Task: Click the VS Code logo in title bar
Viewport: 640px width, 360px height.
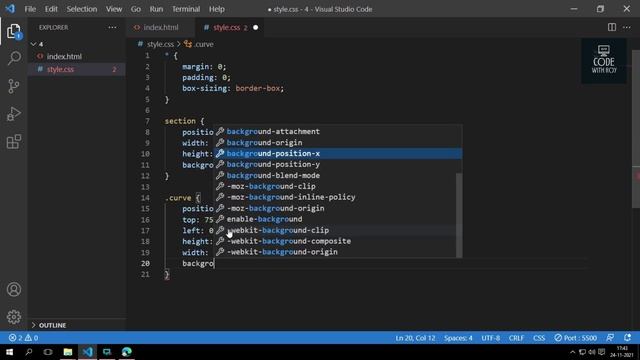Action: coord(10,9)
